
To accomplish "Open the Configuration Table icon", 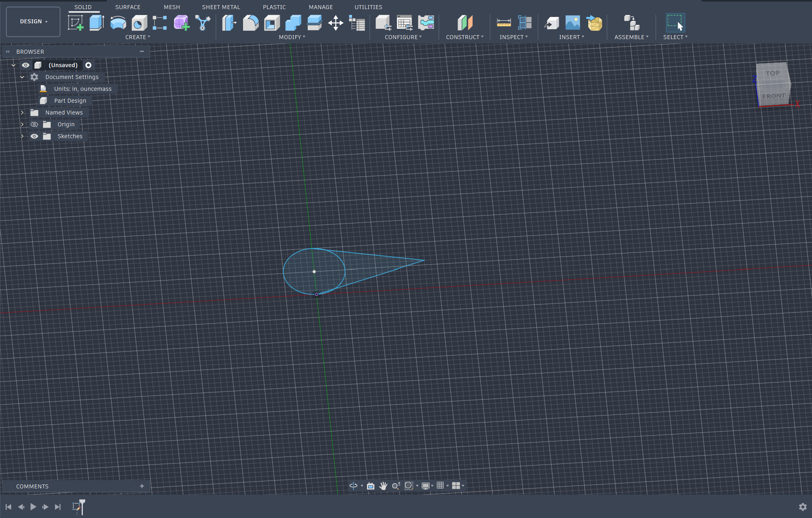I will (x=404, y=23).
